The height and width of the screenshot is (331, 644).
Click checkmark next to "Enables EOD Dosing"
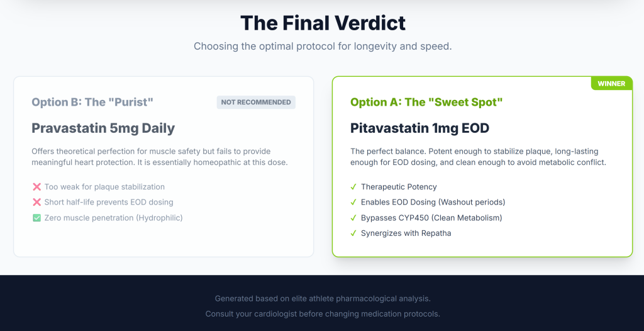click(353, 203)
